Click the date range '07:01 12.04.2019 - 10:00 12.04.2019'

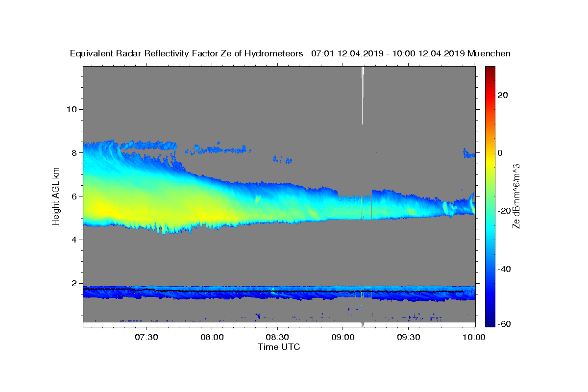pyautogui.click(x=388, y=53)
